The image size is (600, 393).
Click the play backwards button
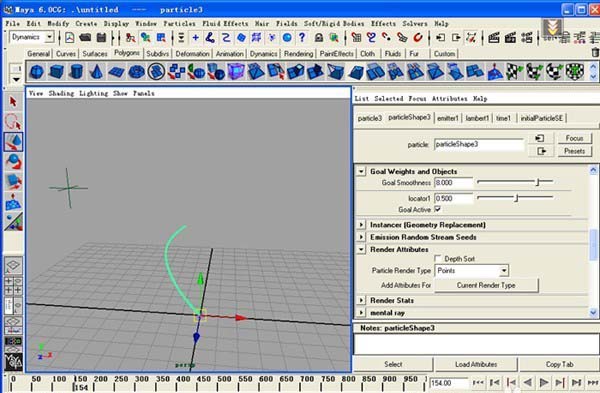pos(528,382)
